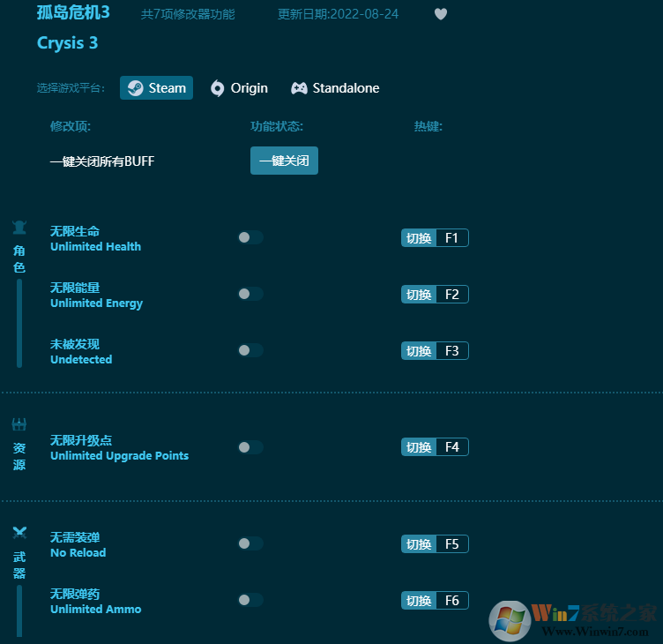
Task: Click the 切换 button for F6 hotkey
Action: pos(419,601)
